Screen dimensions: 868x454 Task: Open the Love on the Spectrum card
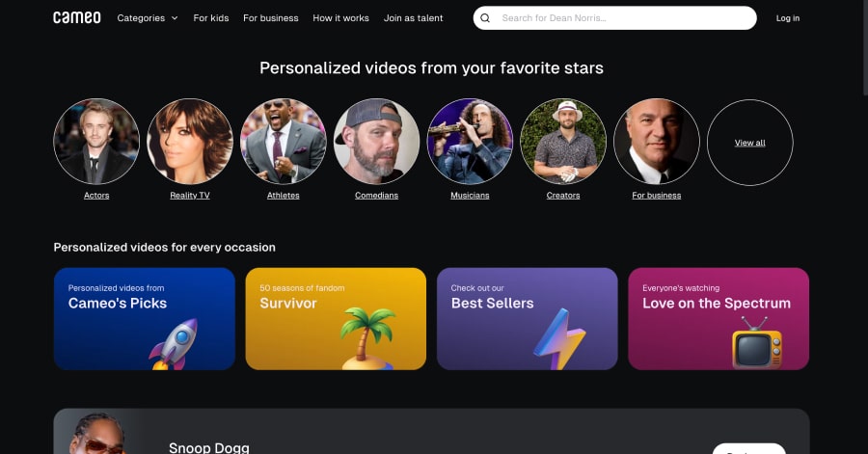tap(719, 318)
